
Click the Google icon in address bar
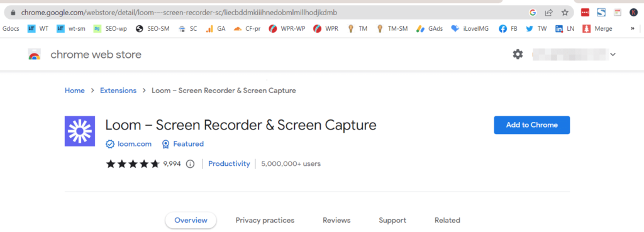(533, 13)
